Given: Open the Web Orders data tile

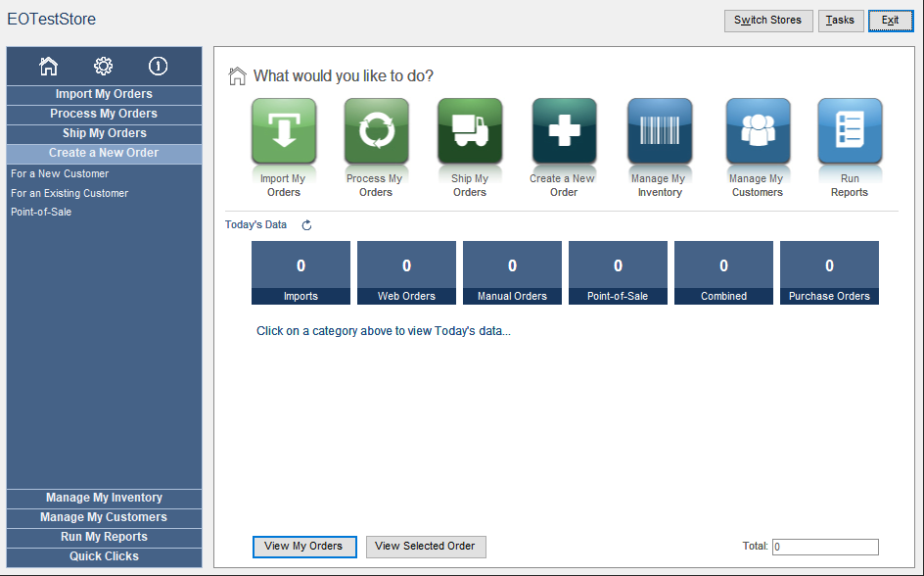Looking at the screenshot, I should [x=406, y=272].
